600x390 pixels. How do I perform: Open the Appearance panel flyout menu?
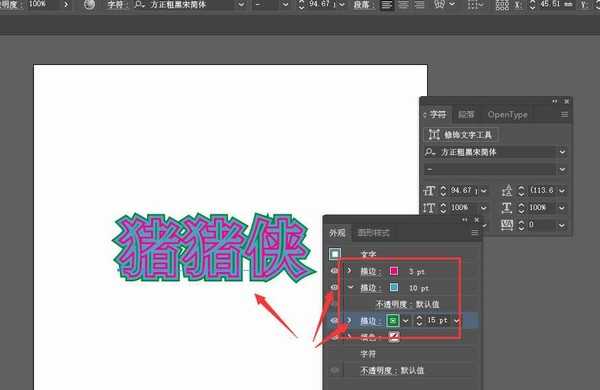[475, 233]
